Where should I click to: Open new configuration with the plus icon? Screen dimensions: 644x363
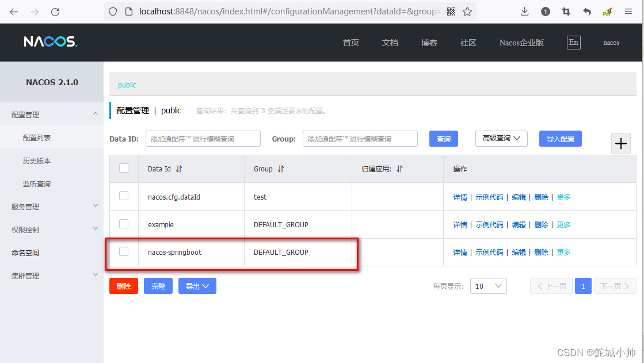click(x=621, y=143)
